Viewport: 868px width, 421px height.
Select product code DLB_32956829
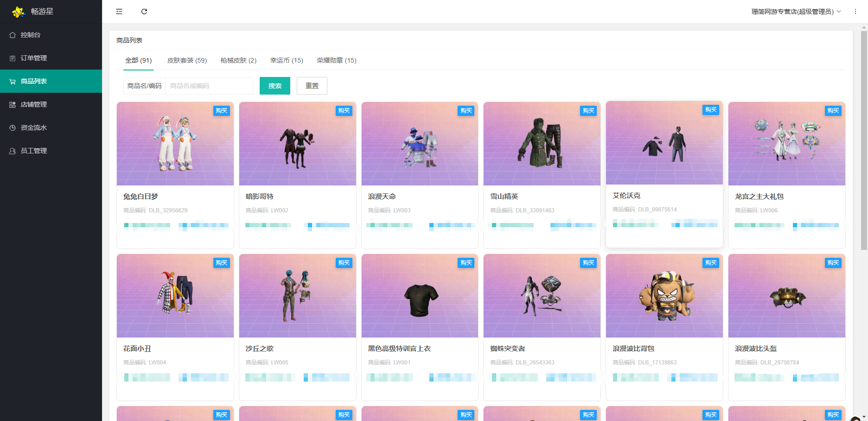168,210
